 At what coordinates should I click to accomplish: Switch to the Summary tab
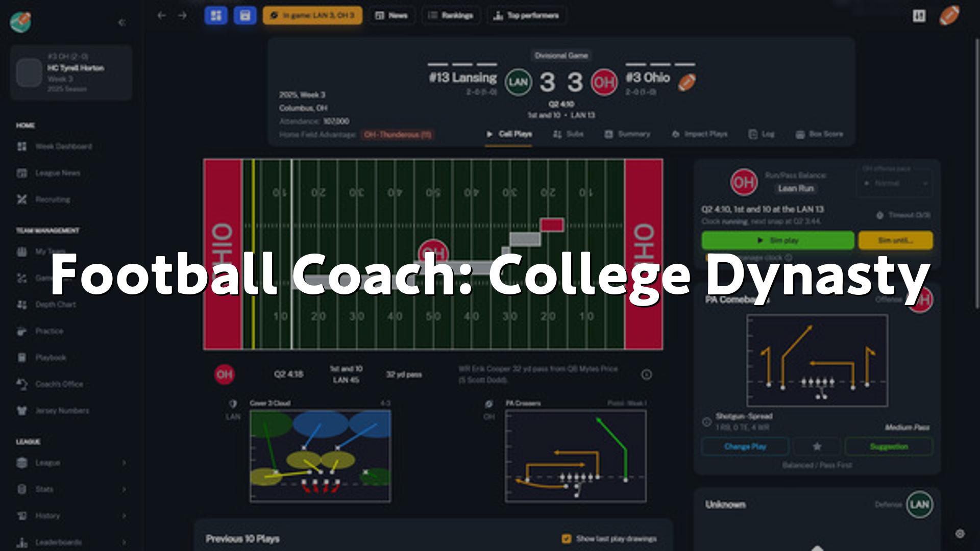click(627, 134)
